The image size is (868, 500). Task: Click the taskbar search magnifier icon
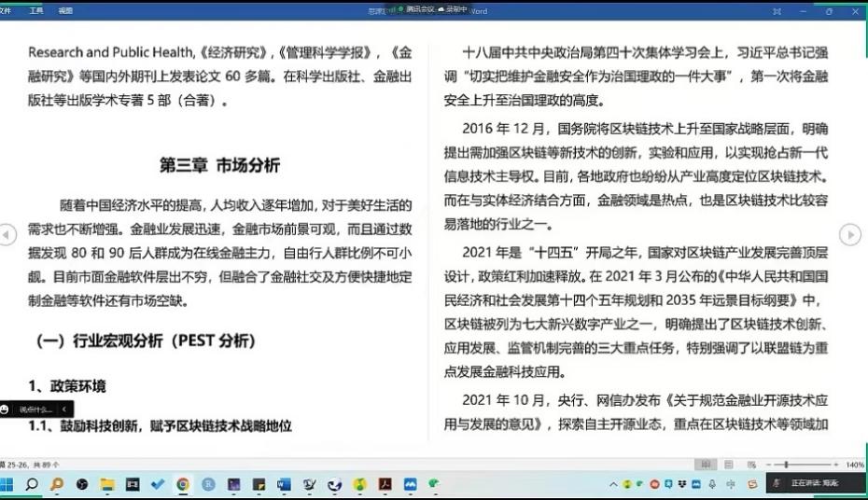pos(32,484)
